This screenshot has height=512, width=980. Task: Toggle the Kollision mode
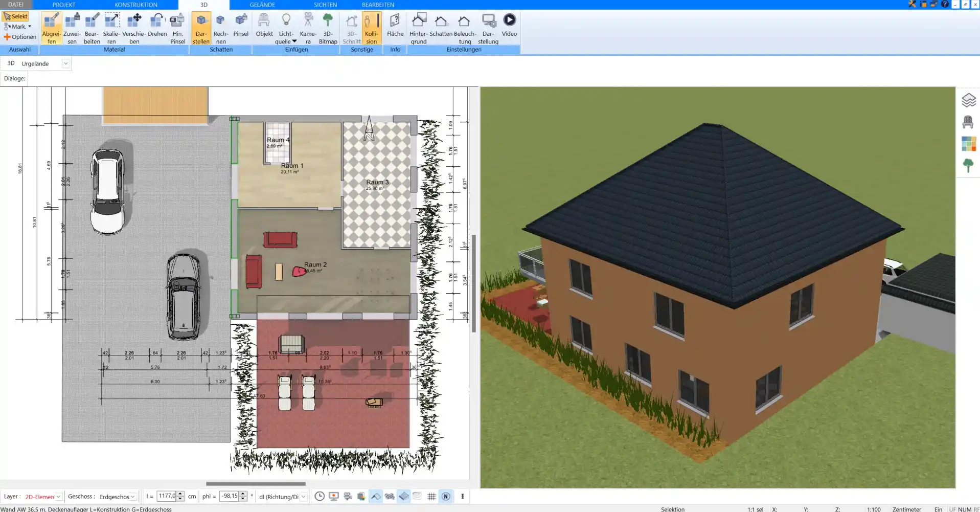click(372, 28)
